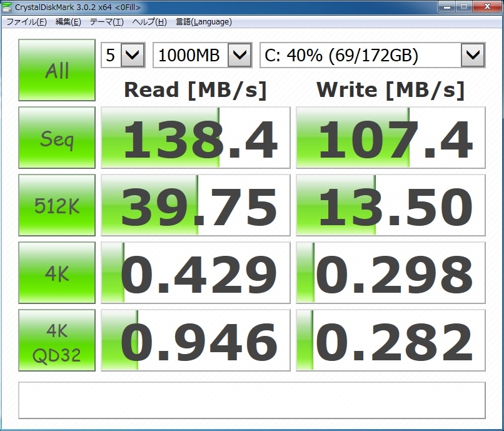The image size is (504, 431).
Task: Select the 512K write result 13.50
Action: tap(391, 205)
